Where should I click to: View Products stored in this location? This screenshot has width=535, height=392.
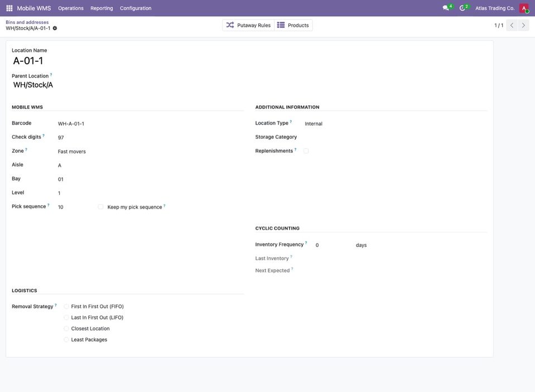(x=293, y=25)
